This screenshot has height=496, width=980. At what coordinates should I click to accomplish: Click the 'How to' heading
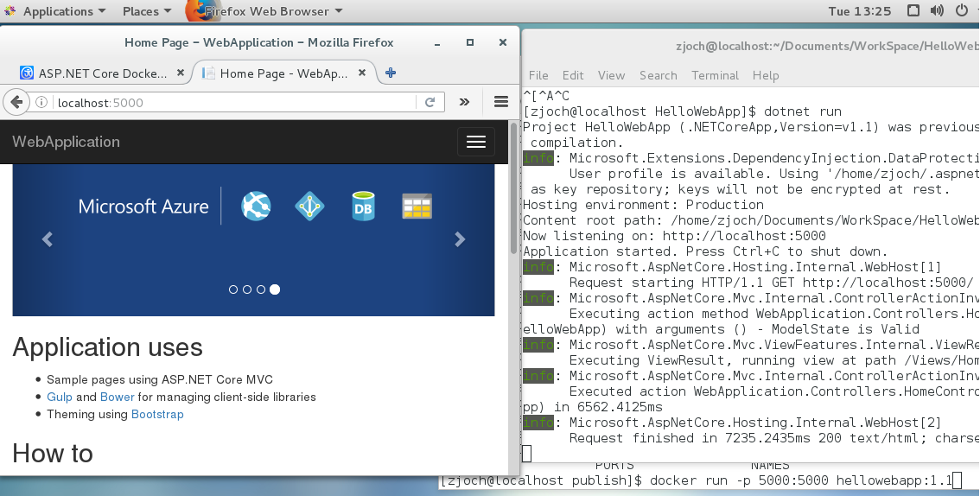point(53,454)
